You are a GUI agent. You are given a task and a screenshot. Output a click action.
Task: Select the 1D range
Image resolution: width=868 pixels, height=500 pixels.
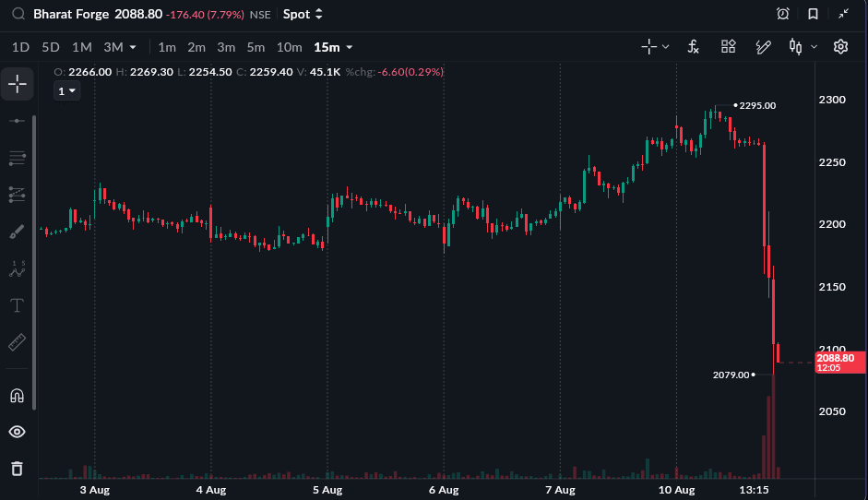(x=20, y=47)
